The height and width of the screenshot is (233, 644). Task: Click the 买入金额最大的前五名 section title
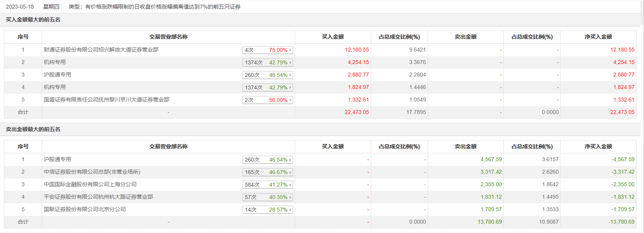click(33, 20)
